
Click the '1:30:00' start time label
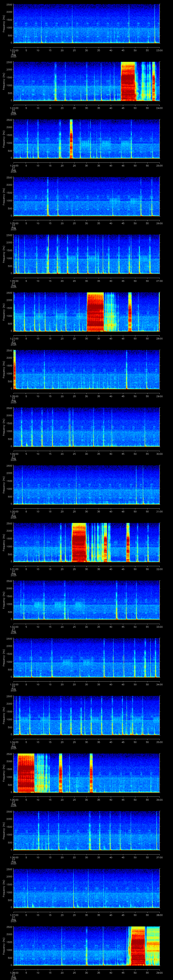tap(14, 511)
